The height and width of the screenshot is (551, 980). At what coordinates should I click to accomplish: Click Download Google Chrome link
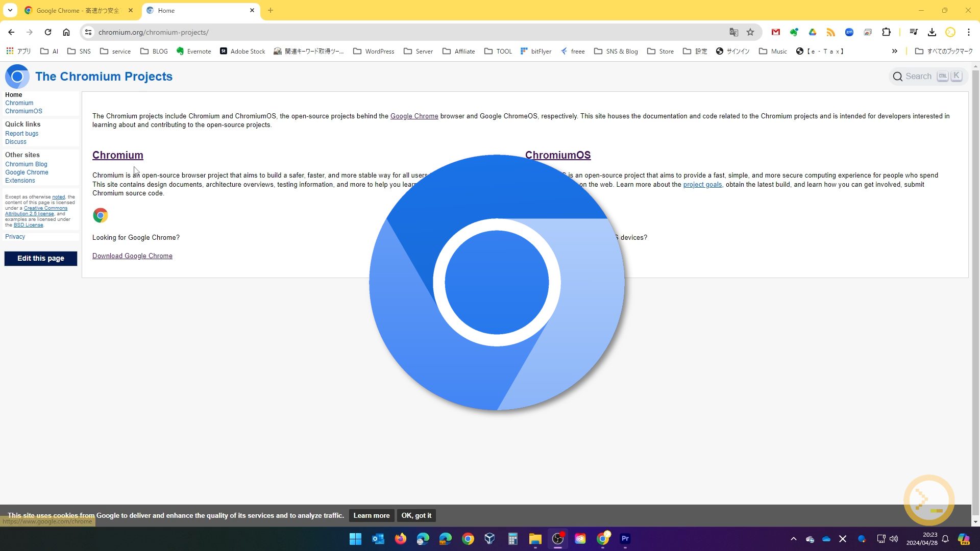click(132, 256)
